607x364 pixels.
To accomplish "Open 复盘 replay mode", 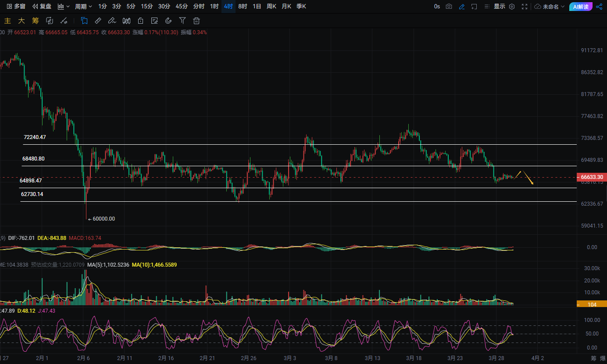I will (42, 7).
